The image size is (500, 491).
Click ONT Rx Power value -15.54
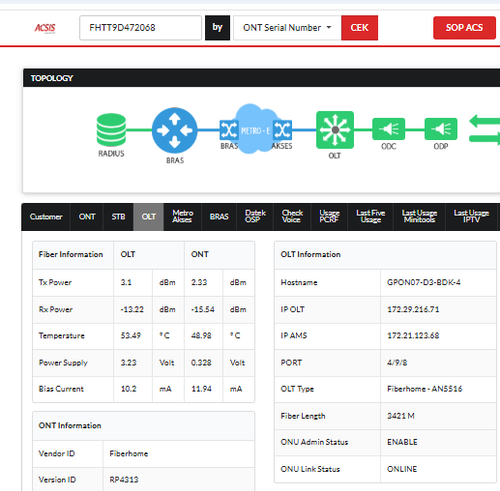[x=203, y=309]
